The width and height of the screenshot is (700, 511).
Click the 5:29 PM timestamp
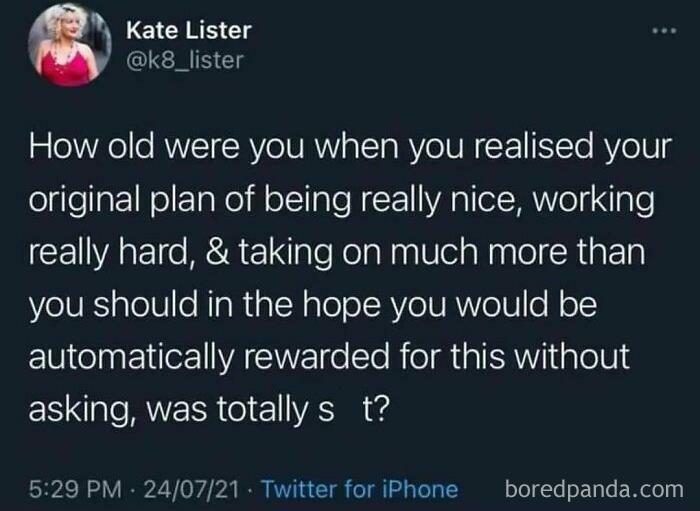[75, 489]
